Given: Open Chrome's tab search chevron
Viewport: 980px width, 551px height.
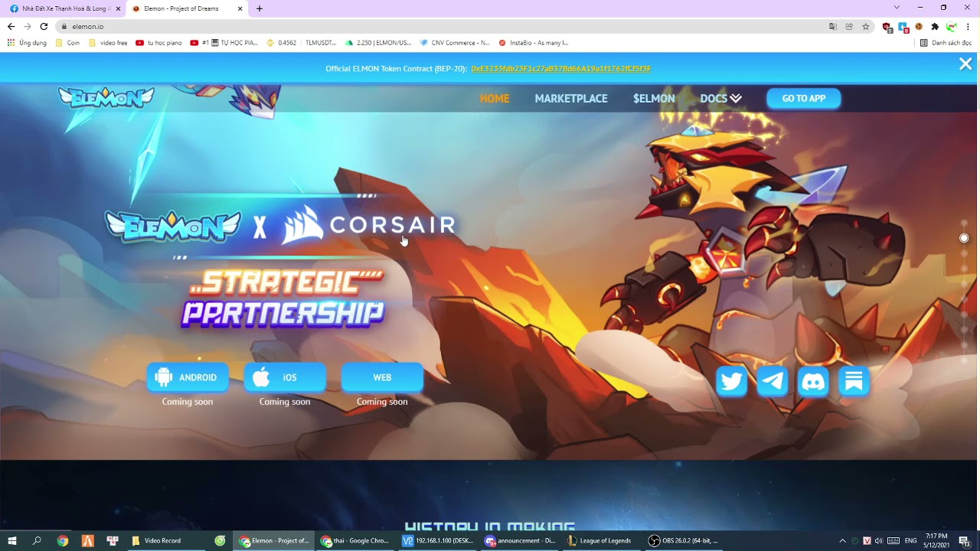Looking at the screenshot, I should tap(897, 8).
